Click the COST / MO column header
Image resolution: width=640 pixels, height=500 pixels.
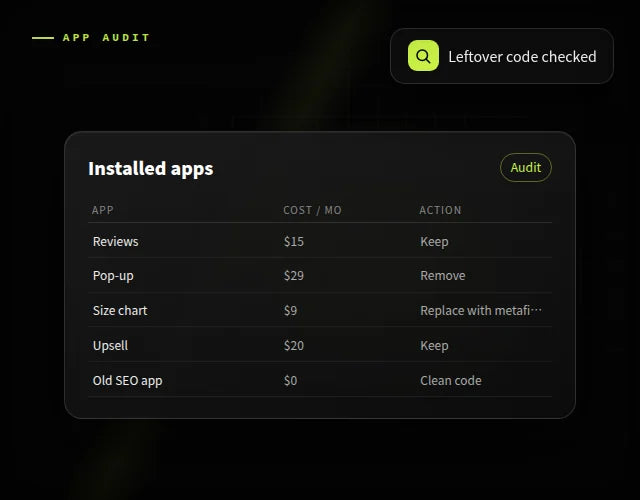pos(312,210)
